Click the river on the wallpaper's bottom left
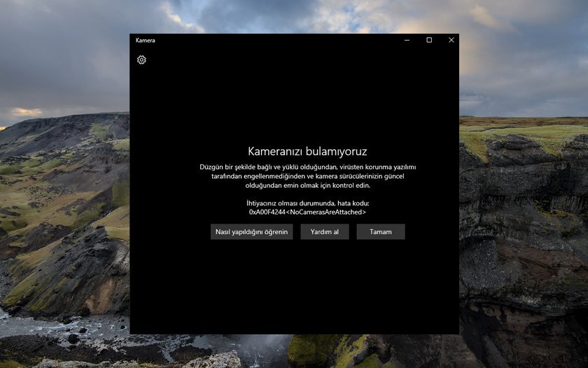Screen dimensions: 588x368 pos(42,326)
